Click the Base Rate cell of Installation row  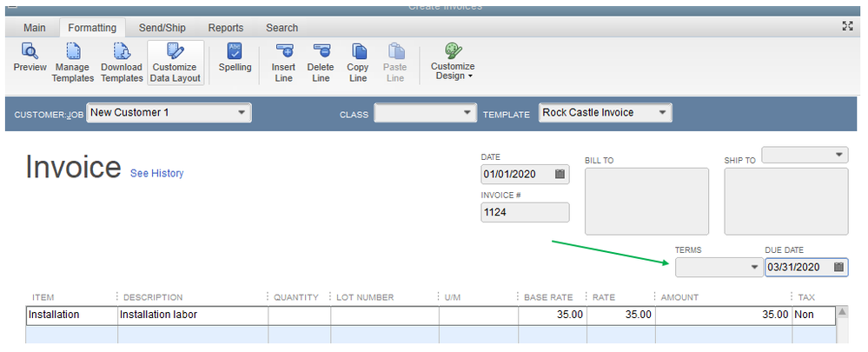tap(553, 315)
